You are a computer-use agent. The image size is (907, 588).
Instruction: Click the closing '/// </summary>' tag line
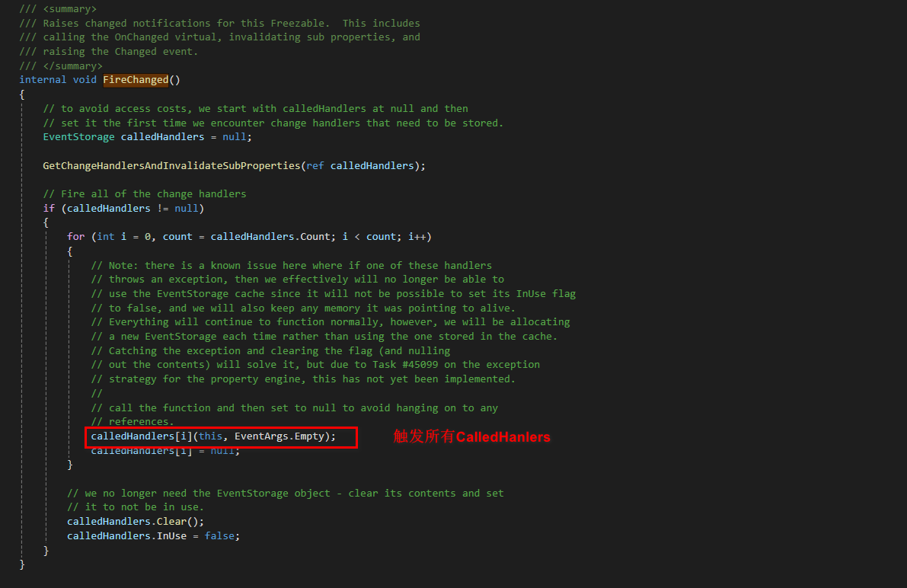61,66
